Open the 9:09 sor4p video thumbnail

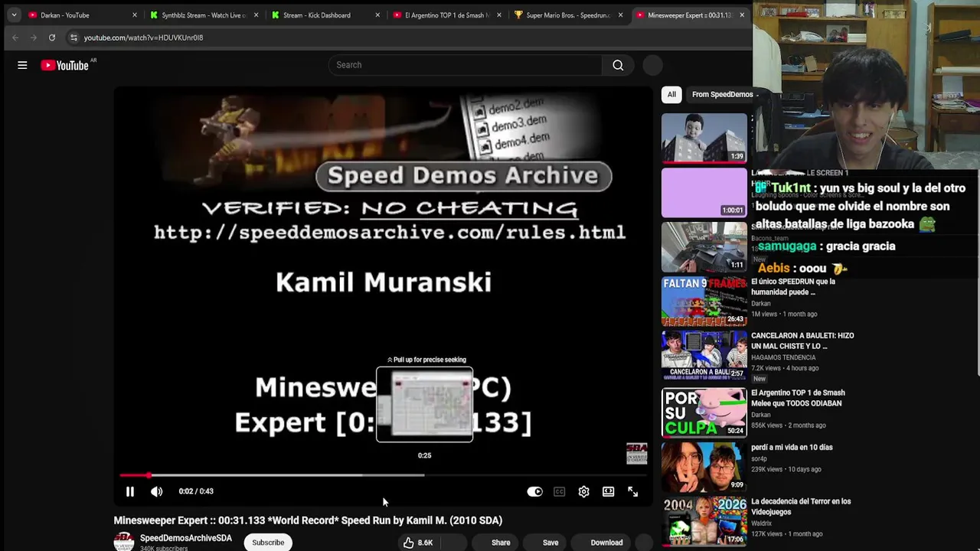pyautogui.click(x=704, y=467)
